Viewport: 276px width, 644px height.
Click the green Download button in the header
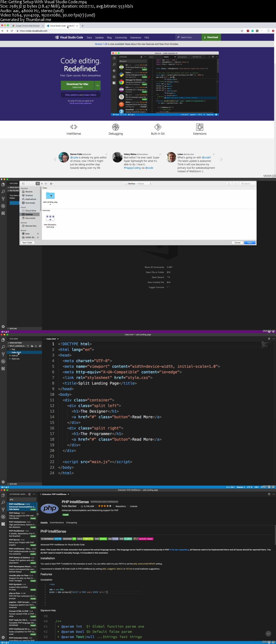pyautogui.click(x=211, y=37)
